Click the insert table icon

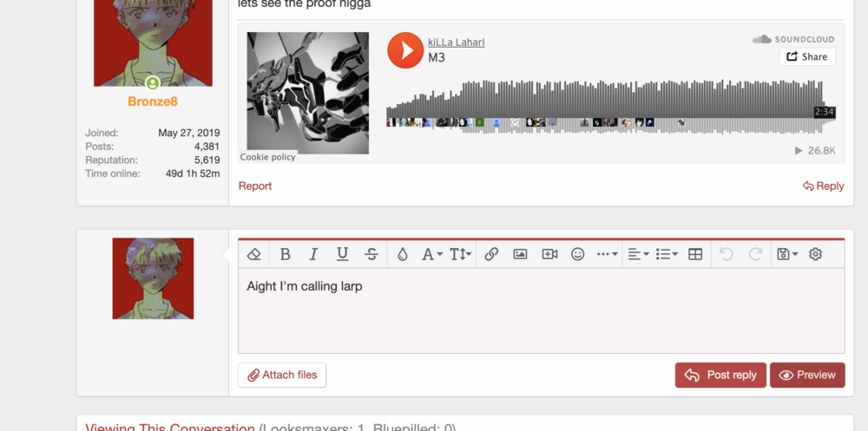pyautogui.click(x=695, y=254)
